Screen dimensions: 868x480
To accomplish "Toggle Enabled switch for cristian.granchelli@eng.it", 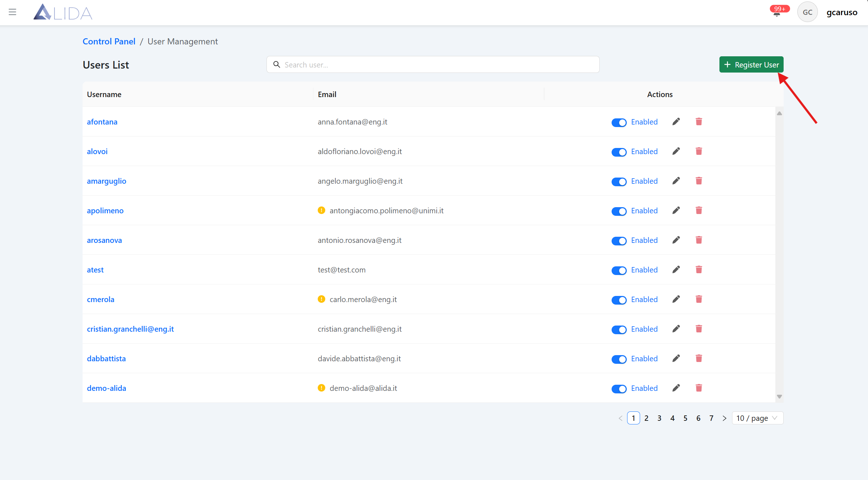I will point(619,330).
